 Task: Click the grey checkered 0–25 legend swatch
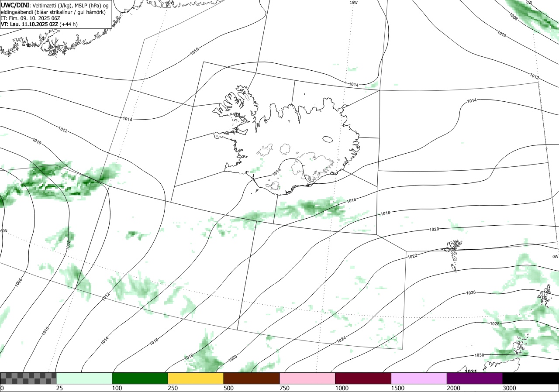point(28,378)
